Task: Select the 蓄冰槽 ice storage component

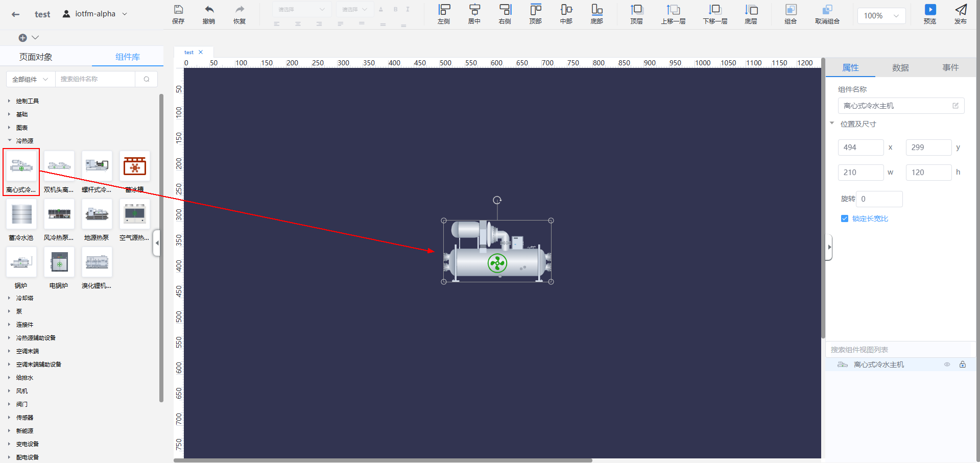Action: click(x=135, y=166)
